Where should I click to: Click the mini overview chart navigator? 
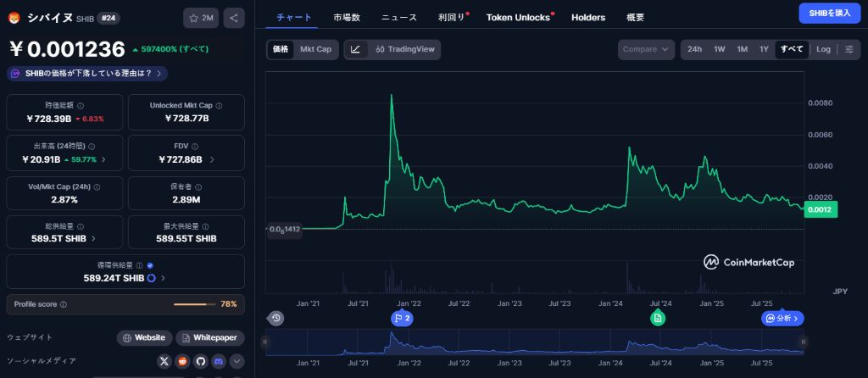pos(534,342)
